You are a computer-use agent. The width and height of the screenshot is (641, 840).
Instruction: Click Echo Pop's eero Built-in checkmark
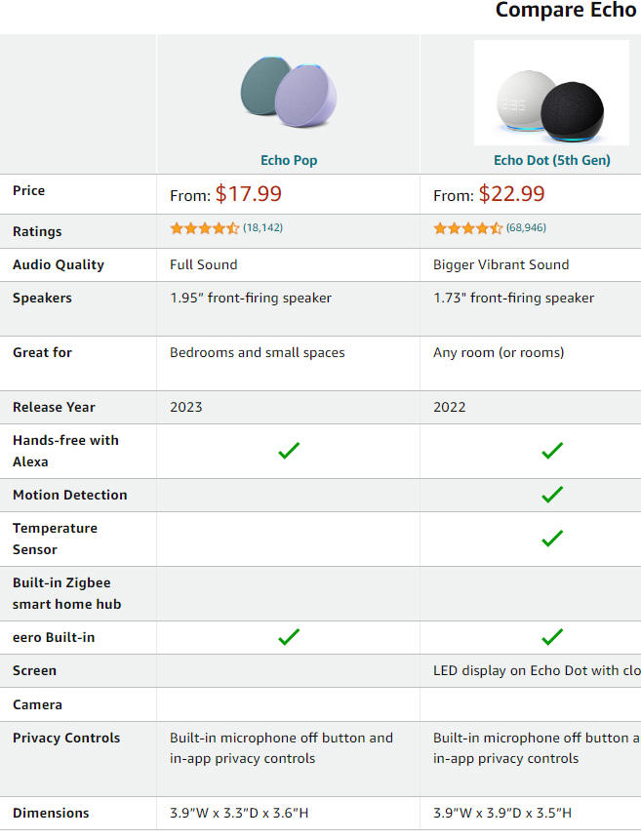pos(289,637)
